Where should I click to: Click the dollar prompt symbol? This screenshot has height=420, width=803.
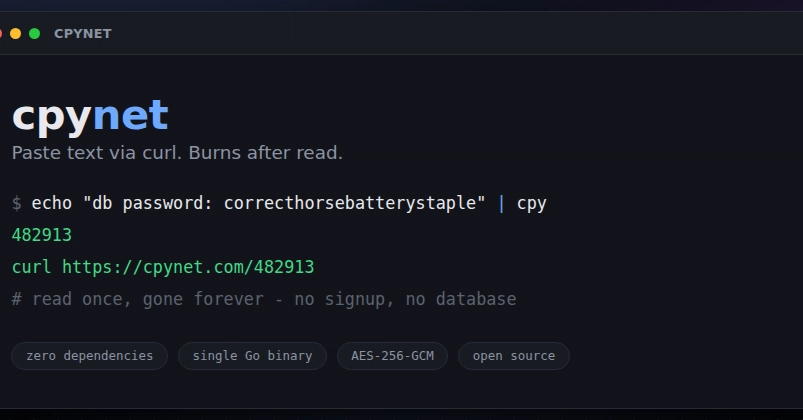(x=16, y=203)
